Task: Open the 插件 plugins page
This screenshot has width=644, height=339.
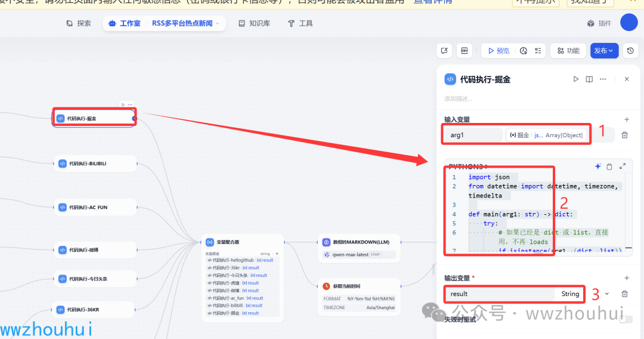Action: click(599, 23)
